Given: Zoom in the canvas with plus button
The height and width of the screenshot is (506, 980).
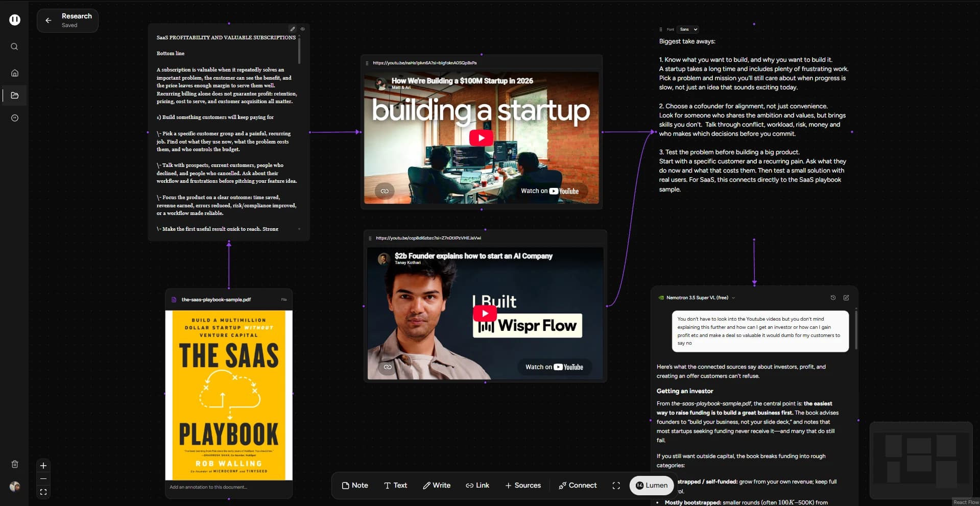Looking at the screenshot, I should click(x=43, y=466).
